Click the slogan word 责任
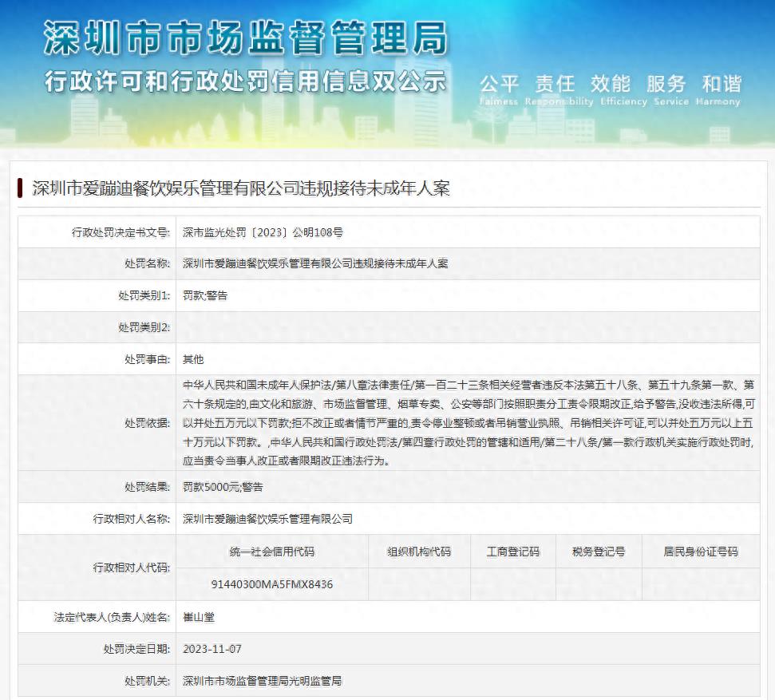Image resolution: width=775 pixels, height=700 pixels. 555,84
